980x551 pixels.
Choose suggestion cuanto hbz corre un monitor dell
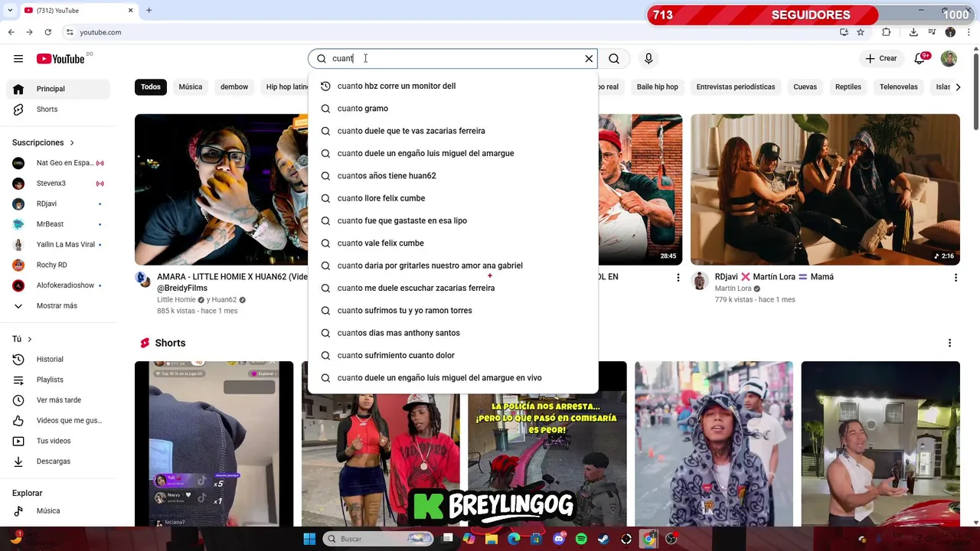(x=452, y=86)
